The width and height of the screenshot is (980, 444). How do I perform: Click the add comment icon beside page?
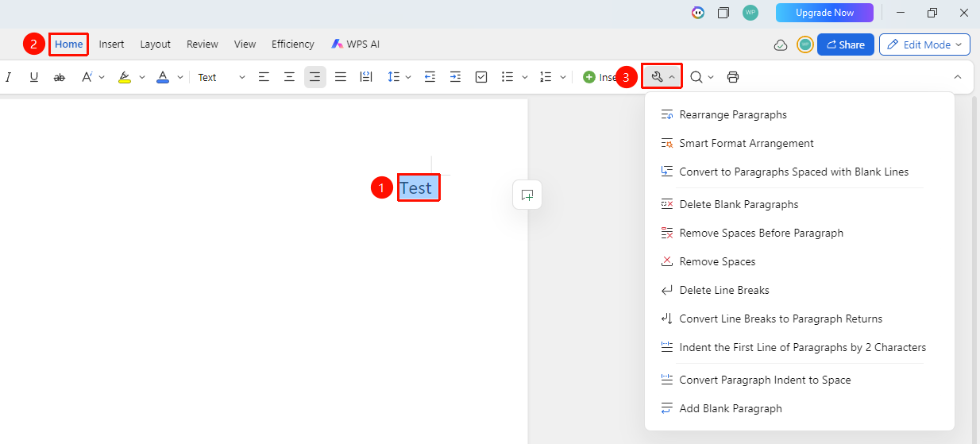527,195
